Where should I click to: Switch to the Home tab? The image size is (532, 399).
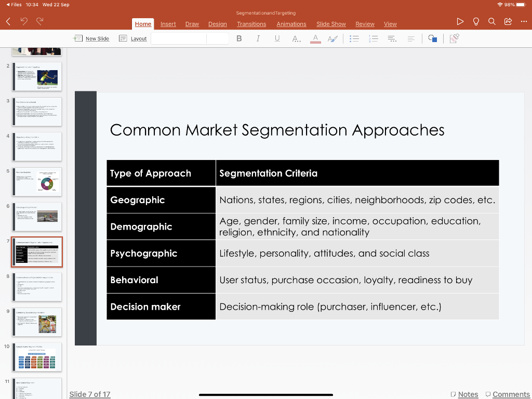click(143, 24)
